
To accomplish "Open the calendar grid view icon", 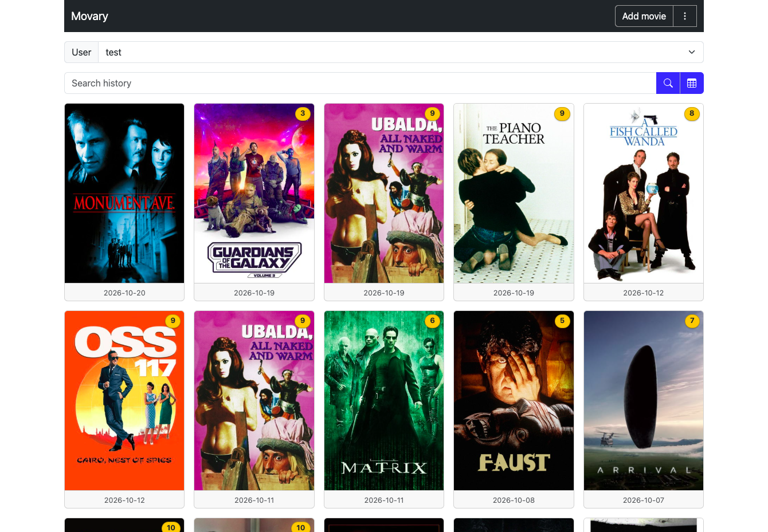I will (x=692, y=83).
